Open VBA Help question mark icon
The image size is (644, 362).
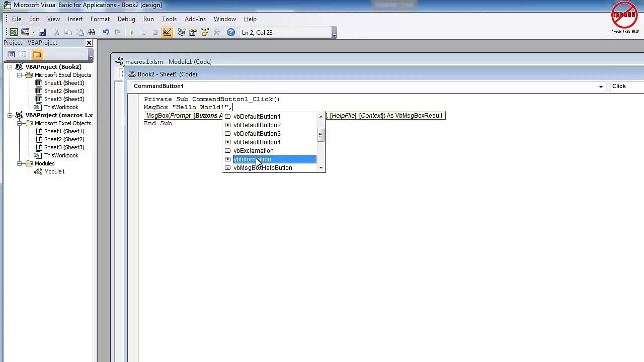point(231,32)
